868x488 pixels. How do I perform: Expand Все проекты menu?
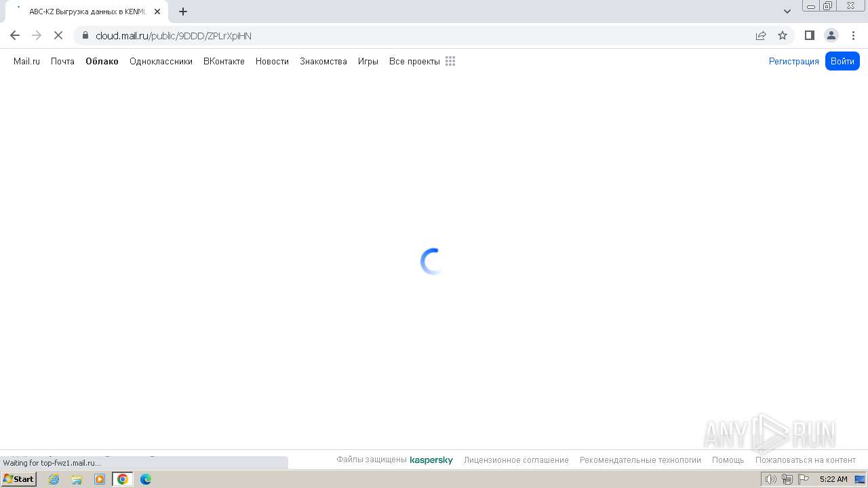(x=414, y=61)
